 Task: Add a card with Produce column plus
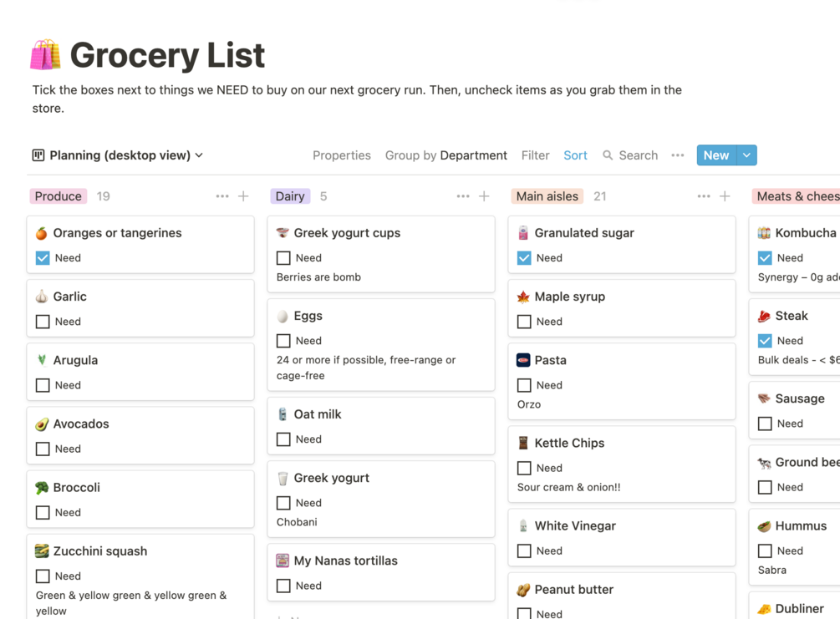click(243, 196)
